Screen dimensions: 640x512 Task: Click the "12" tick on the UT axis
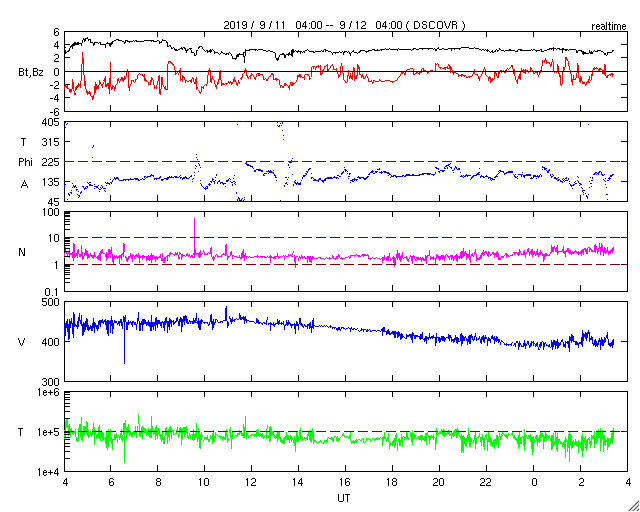pyautogui.click(x=251, y=482)
